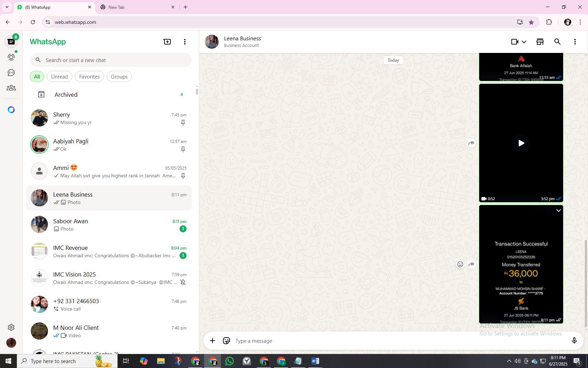
Task: Open the Windows Start menu
Action: (8, 361)
